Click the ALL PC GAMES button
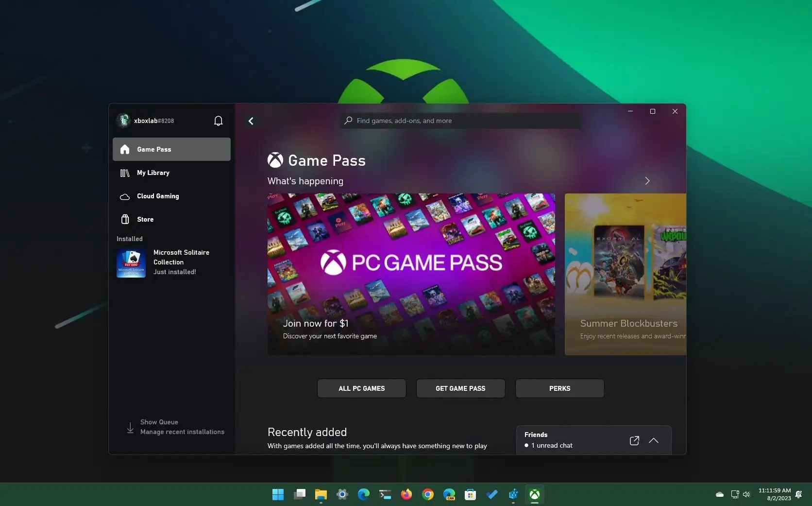 [361, 388]
